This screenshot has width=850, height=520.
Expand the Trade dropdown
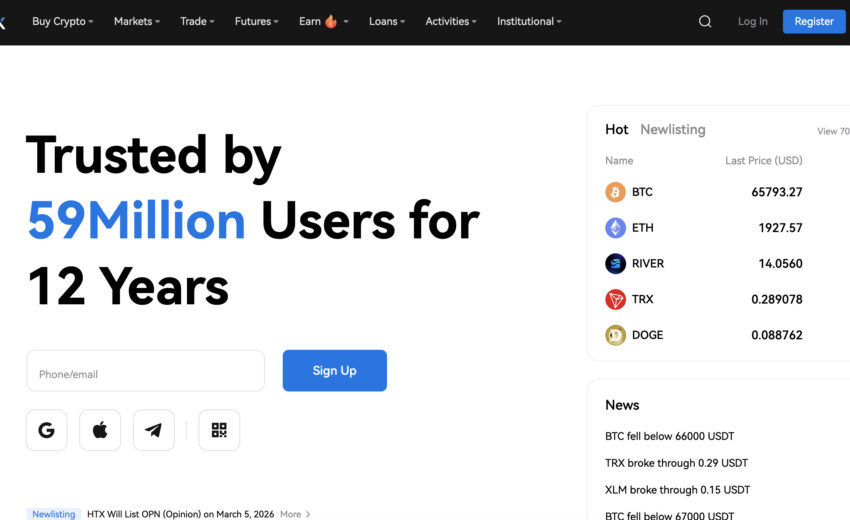coord(197,21)
